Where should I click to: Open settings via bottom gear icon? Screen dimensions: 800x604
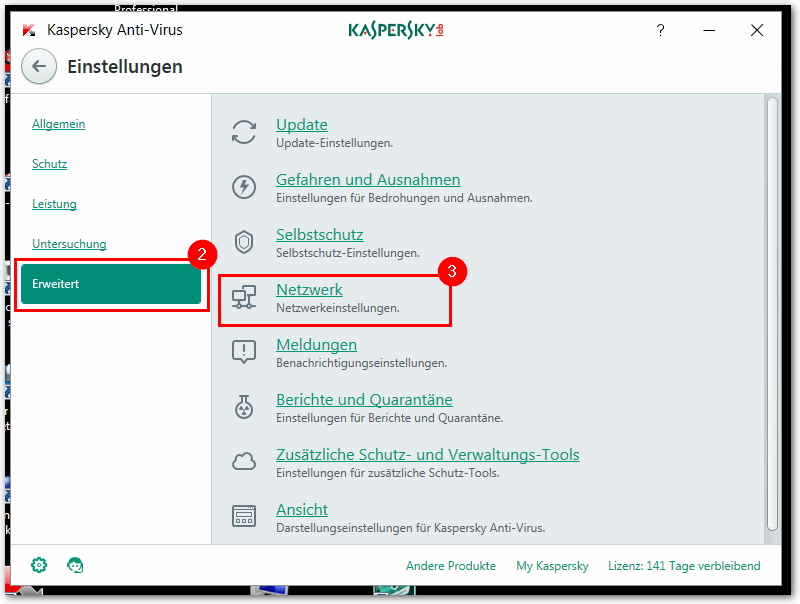coord(39,565)
